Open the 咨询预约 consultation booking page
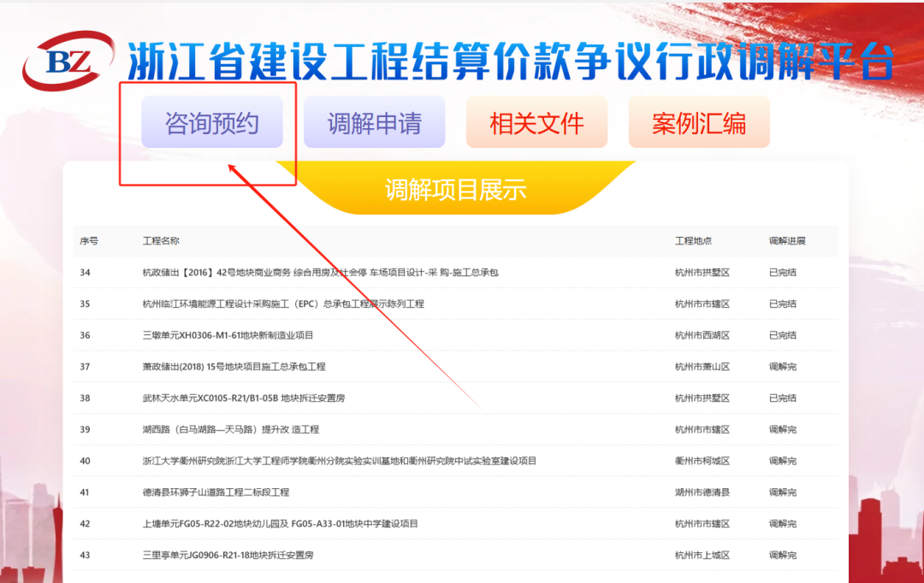The width and height of the screenshot is (924, 583). coord(212,121)
